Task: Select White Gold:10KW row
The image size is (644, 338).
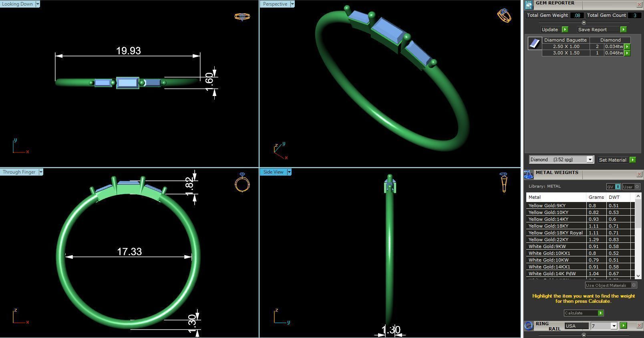Action: pyautogui.click(x=580, y=260)
